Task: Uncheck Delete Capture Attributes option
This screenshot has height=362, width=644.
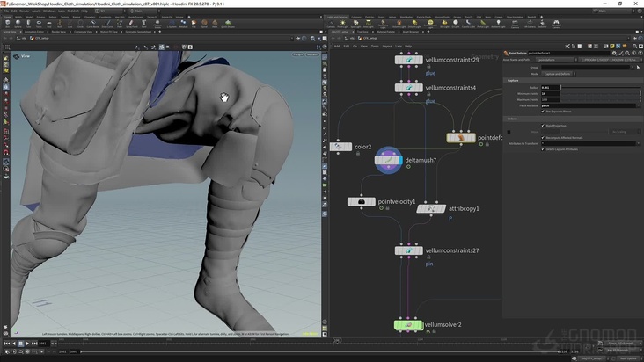Action: coord(543,149)
